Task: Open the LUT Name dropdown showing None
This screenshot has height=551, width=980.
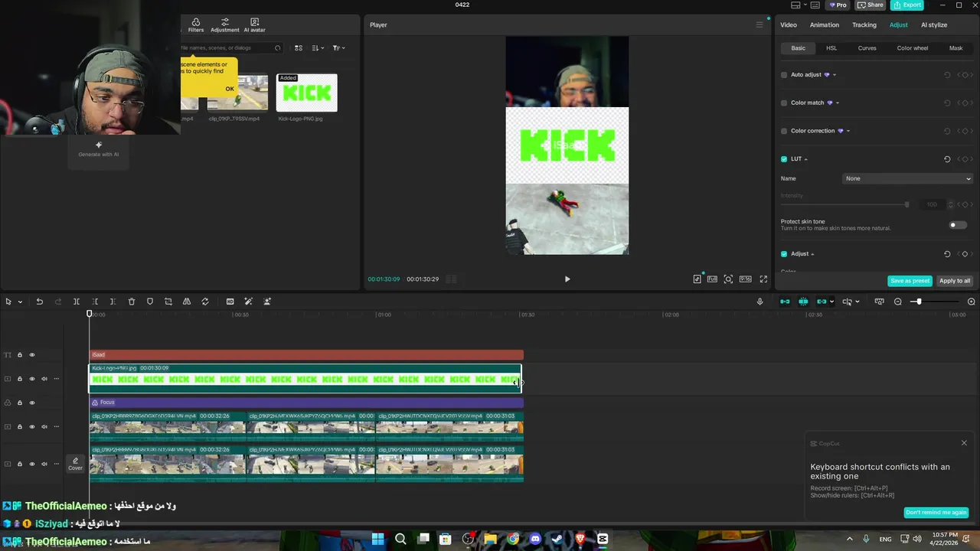Action: pos(907,178)
